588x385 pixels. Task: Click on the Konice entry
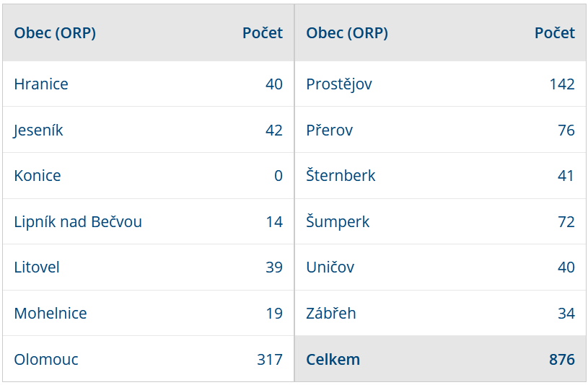pyautogui.click(x=38, y=175)
